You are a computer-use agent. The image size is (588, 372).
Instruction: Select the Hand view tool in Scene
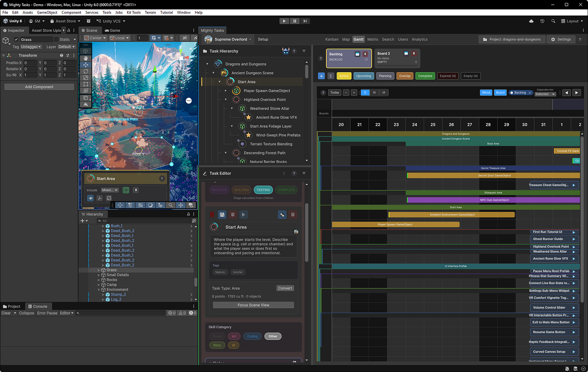86,58
